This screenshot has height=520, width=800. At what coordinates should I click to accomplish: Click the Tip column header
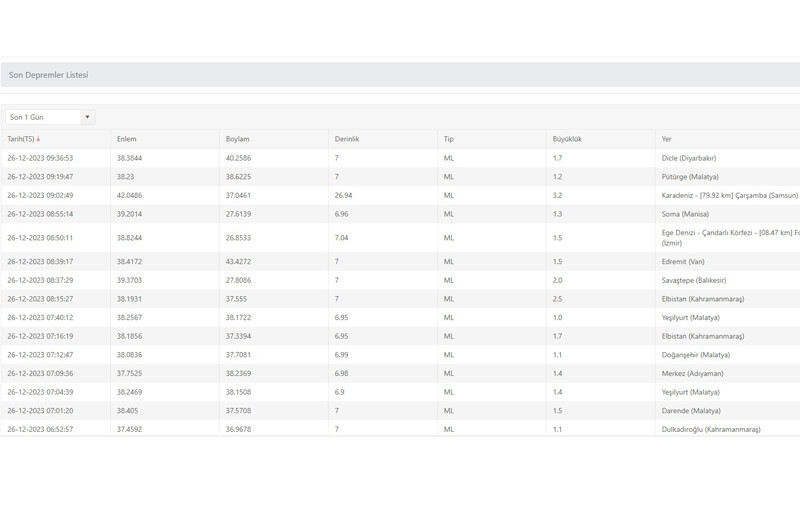[449, 139]
